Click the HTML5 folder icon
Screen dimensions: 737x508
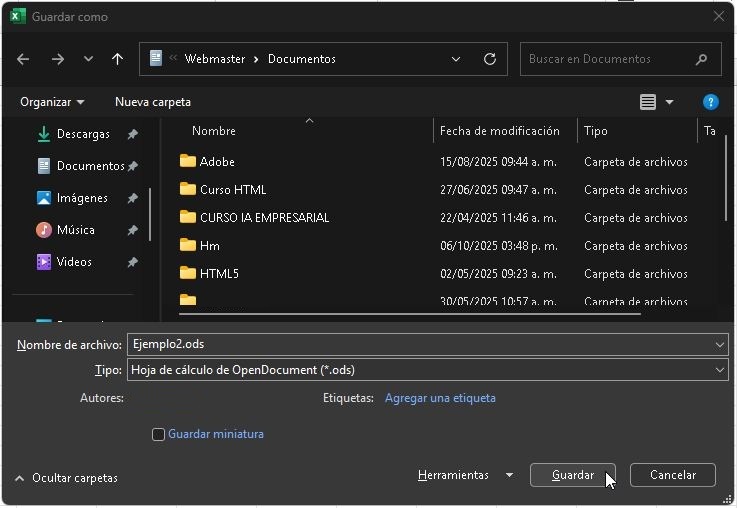point(188,273)
